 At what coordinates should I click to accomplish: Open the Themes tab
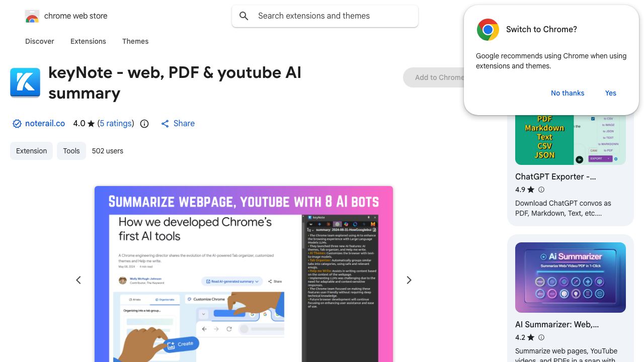(135, 41)
